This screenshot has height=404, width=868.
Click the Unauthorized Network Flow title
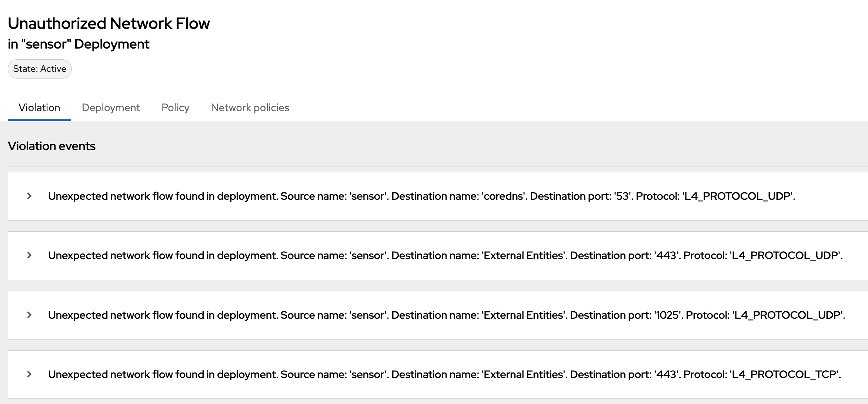[108, 24]
